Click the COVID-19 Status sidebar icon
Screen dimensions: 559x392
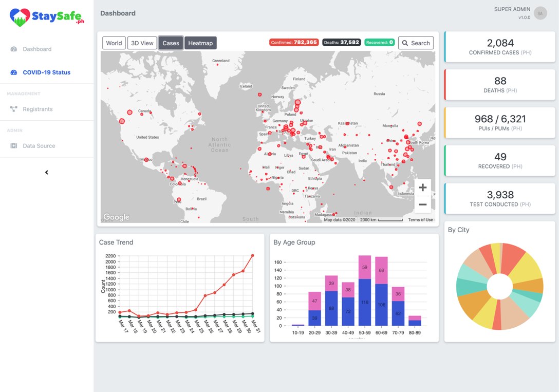(x=14, y=72)
